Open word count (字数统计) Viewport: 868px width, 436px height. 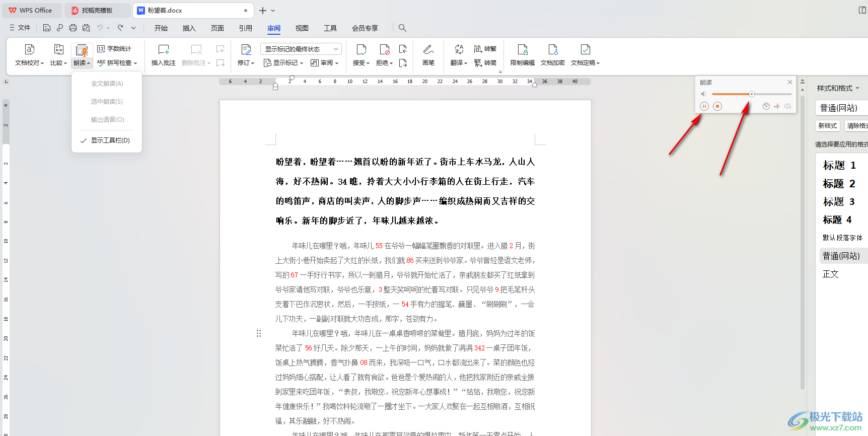tap(114, 49)
